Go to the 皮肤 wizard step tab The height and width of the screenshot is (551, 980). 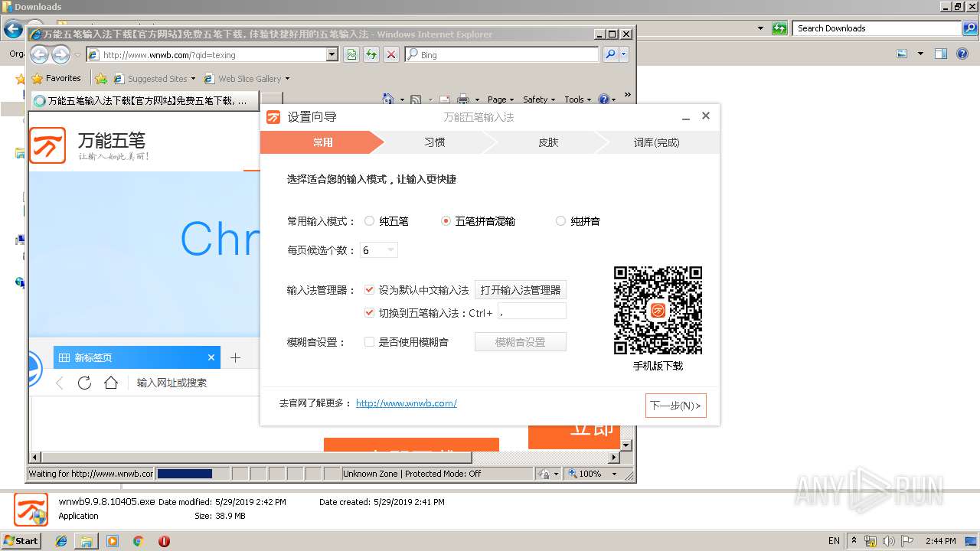click(x=548, y=142)
